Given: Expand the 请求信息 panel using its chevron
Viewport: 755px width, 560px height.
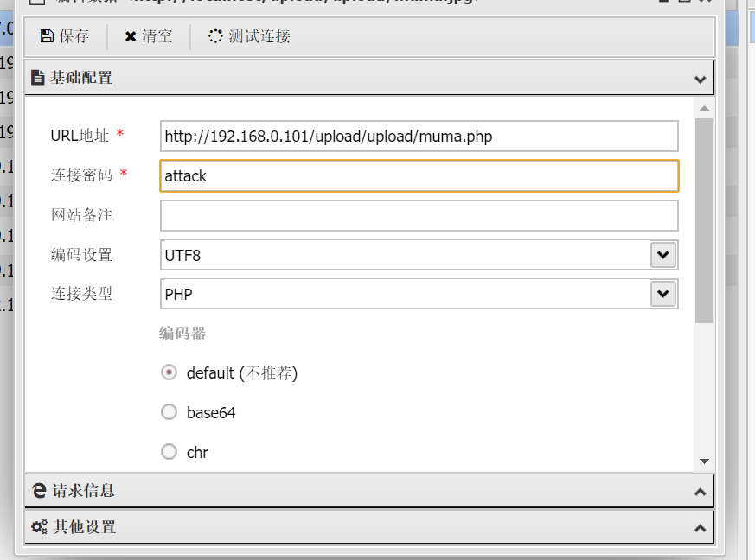Looking at the screenshot, I should (x=701, y=492).
